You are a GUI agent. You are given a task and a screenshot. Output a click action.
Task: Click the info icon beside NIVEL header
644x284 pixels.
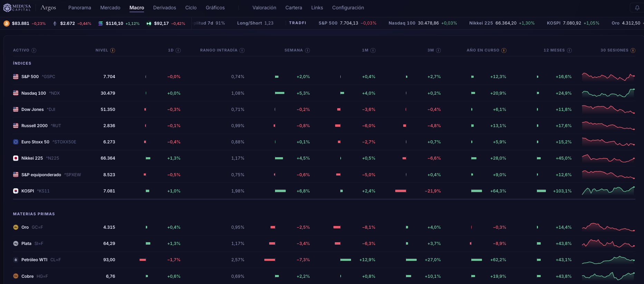(113, 50)
